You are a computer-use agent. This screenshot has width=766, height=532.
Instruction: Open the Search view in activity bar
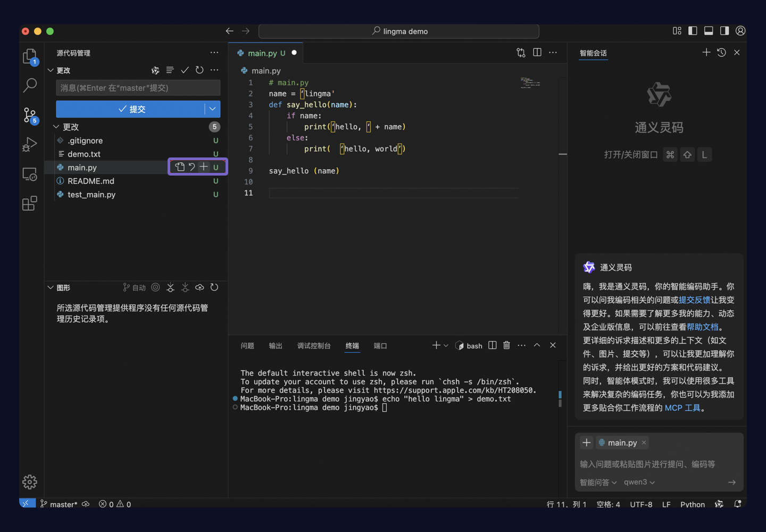point(30,85)
